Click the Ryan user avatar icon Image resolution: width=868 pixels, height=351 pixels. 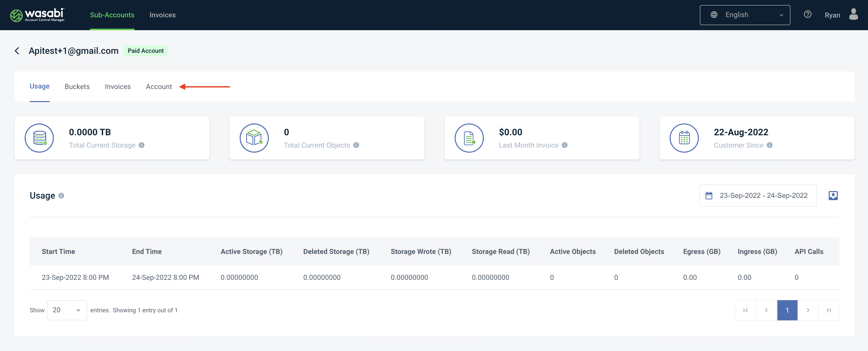[853, 15]
